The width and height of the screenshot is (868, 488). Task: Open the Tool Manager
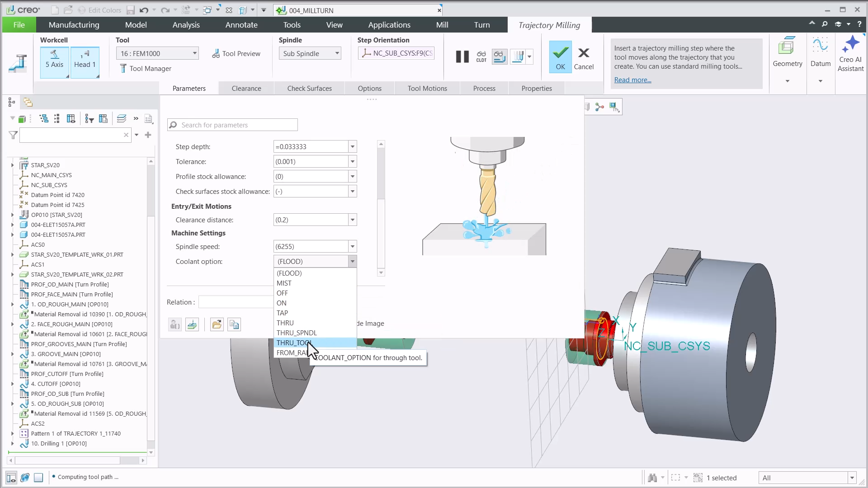click(x=146, y=68)
